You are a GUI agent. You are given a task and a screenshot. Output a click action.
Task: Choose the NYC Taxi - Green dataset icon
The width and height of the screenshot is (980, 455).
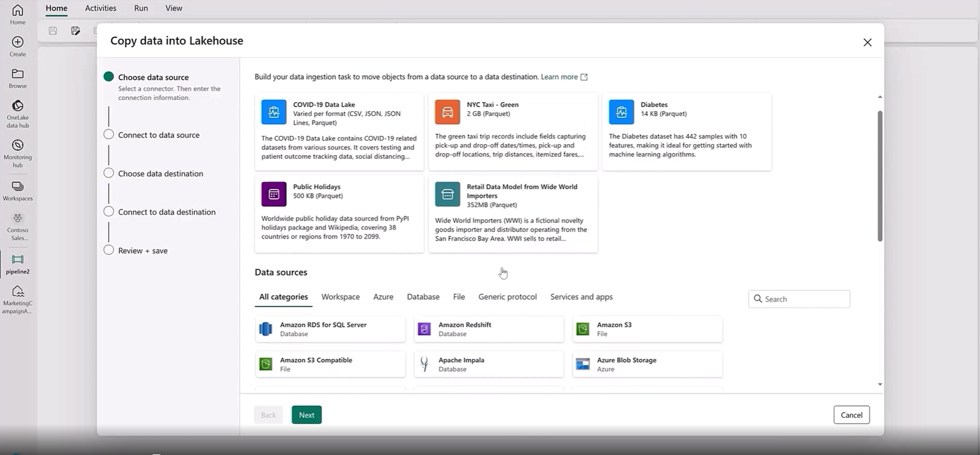click(x=447, y=112)
